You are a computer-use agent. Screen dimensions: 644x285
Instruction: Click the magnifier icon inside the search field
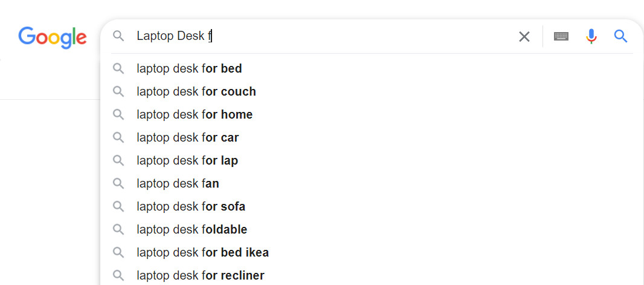[x=118, y=36]
